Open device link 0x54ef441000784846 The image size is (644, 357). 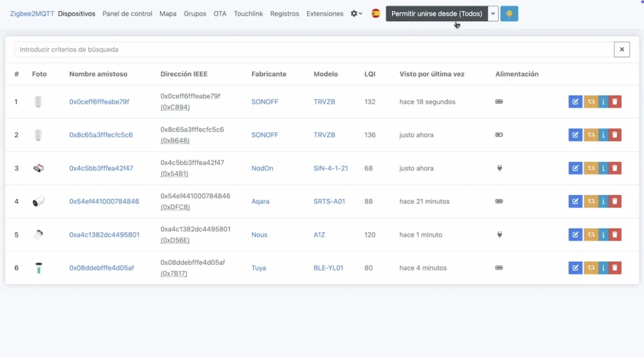[x=104, y=201]
